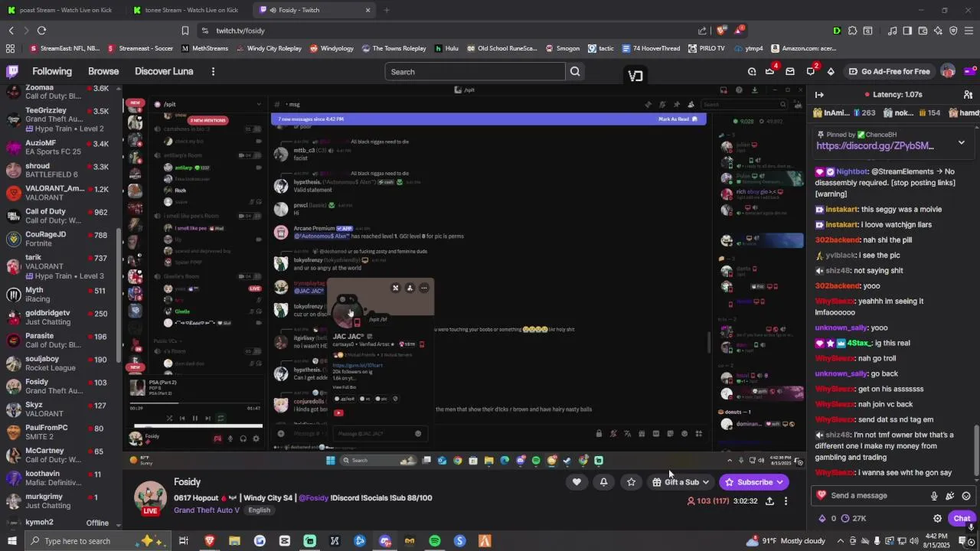Image resolution: width=980 pixels, height=551 pixels.
Task: Open the Whispers chat bubble icon
Action: (x=811, y=71)
